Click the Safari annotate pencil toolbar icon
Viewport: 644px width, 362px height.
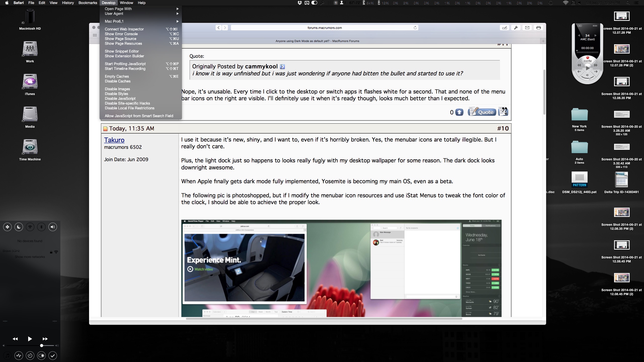(x=505, y=28)
